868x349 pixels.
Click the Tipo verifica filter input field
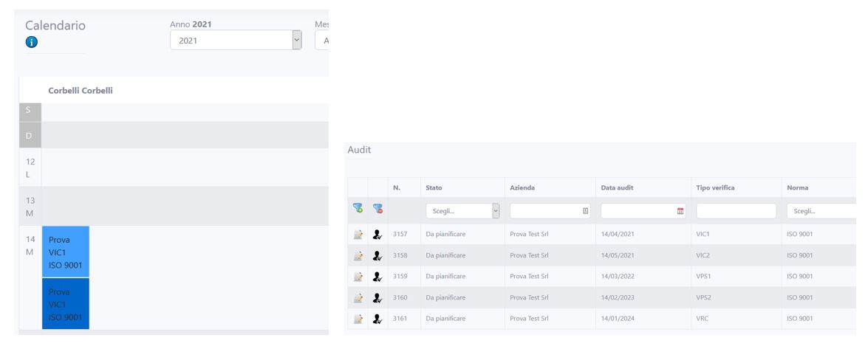point(736,211)
